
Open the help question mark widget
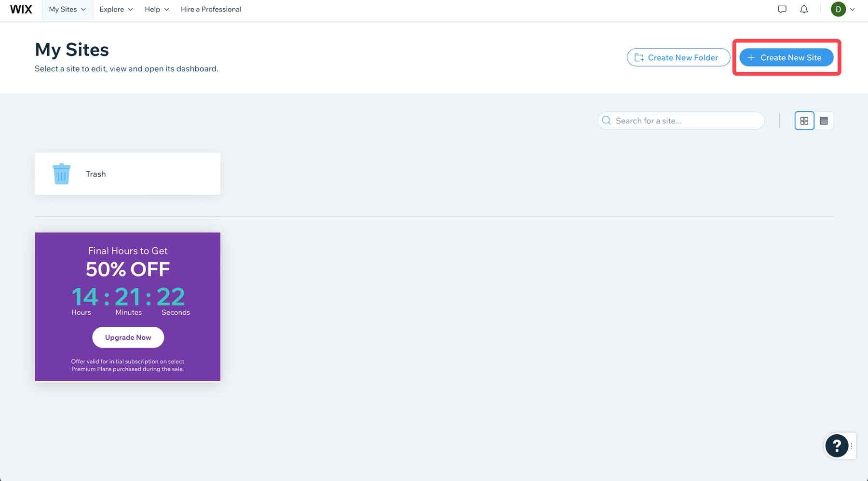tap(837, 446)
